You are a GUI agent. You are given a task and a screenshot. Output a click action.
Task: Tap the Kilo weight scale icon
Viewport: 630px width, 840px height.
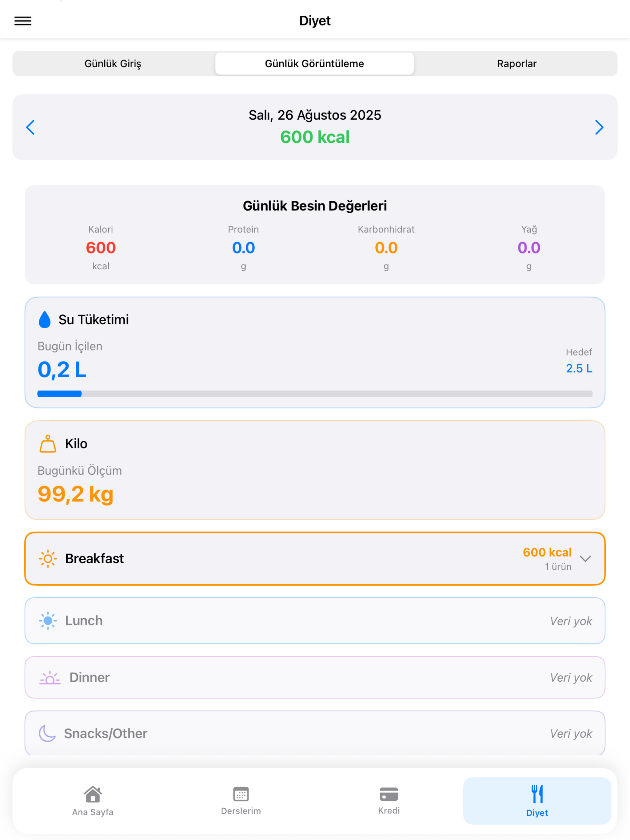(47, 444)
